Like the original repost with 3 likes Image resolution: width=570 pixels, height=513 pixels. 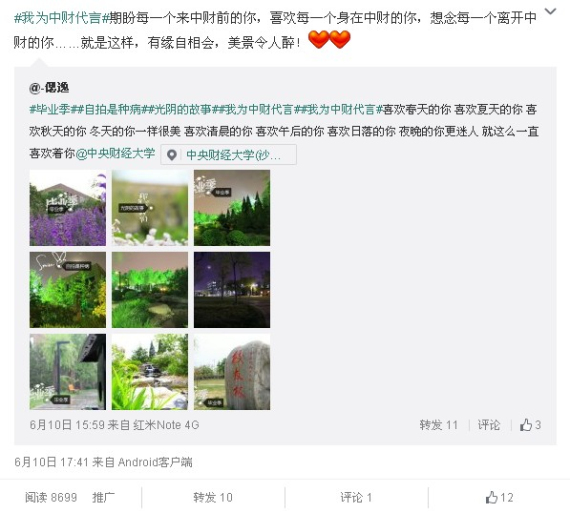click(531, 425)
